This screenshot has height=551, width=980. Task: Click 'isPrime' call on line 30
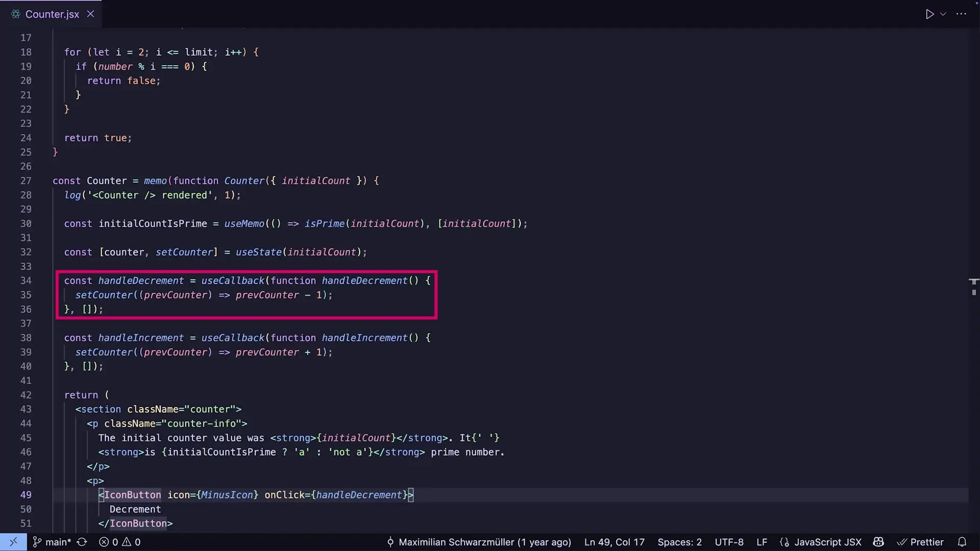[325, 223]
